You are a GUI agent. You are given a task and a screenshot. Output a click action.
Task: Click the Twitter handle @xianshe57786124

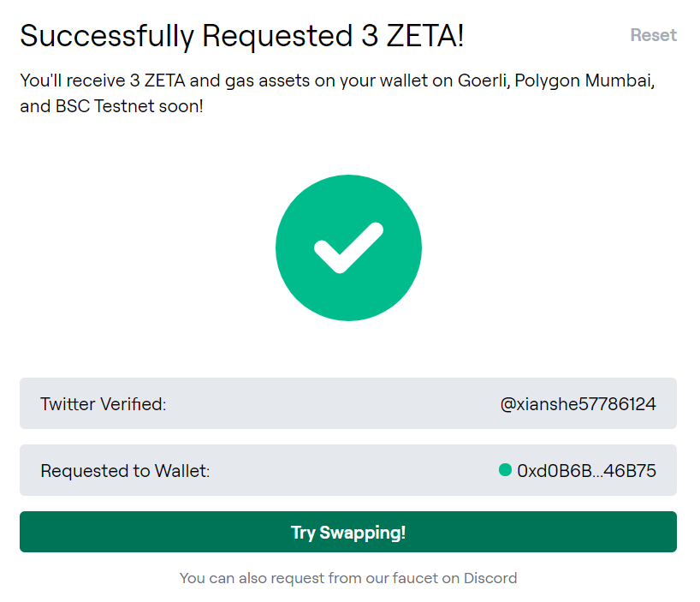[x=578, y=403]
